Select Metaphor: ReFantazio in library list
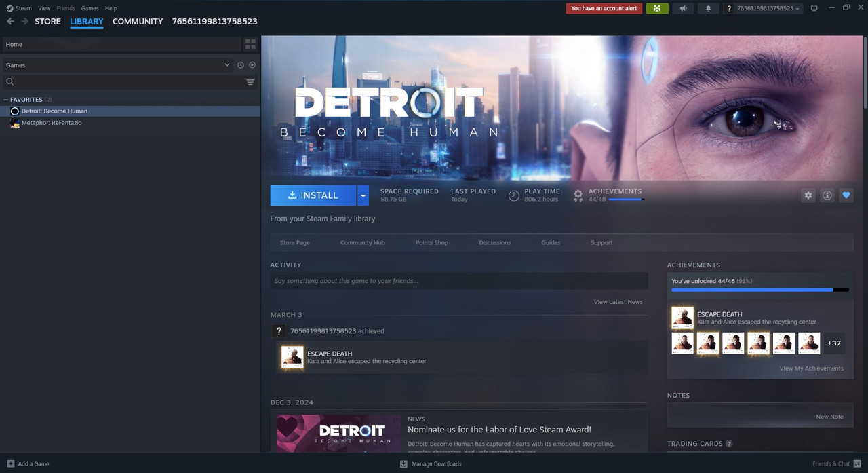868x473 pixels. (x=130, y=123)
